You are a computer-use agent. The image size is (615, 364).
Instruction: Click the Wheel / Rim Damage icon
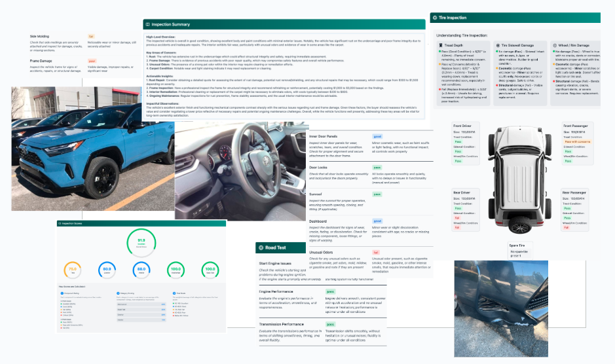pos(555,46)
